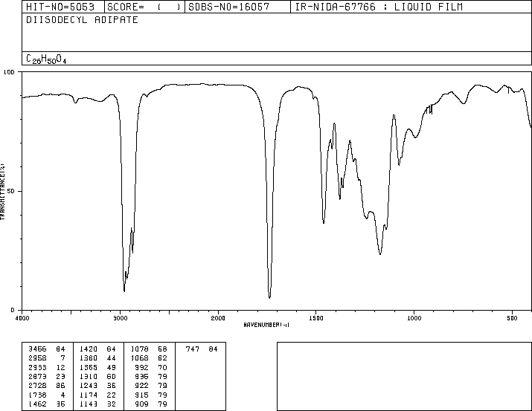Screen dimensions: 532x411
Task: Click transmittance value 86 beside 2728
Action: (60, 386)
